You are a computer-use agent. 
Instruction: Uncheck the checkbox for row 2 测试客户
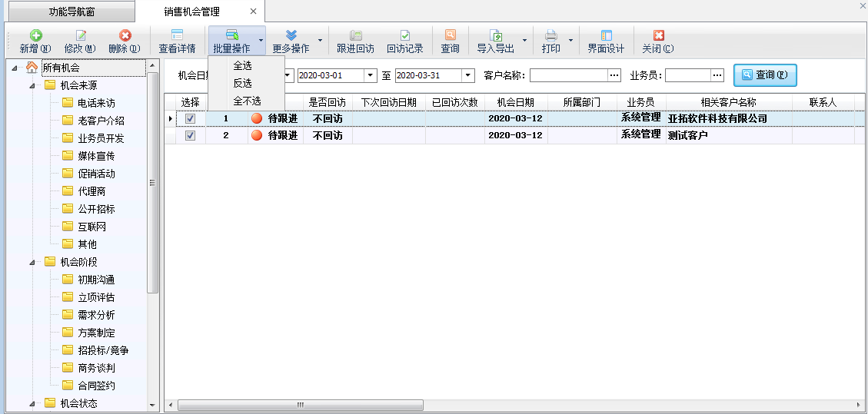[x=190, y=136]
